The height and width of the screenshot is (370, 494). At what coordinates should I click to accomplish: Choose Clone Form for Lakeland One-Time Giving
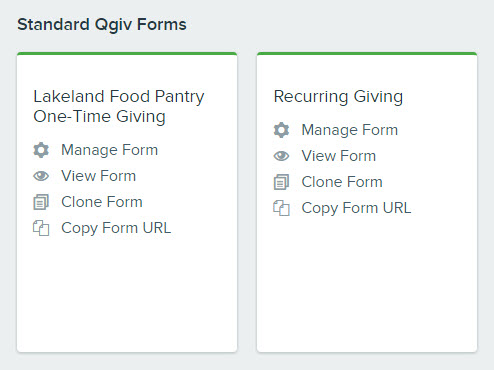[x=102, y=202]
